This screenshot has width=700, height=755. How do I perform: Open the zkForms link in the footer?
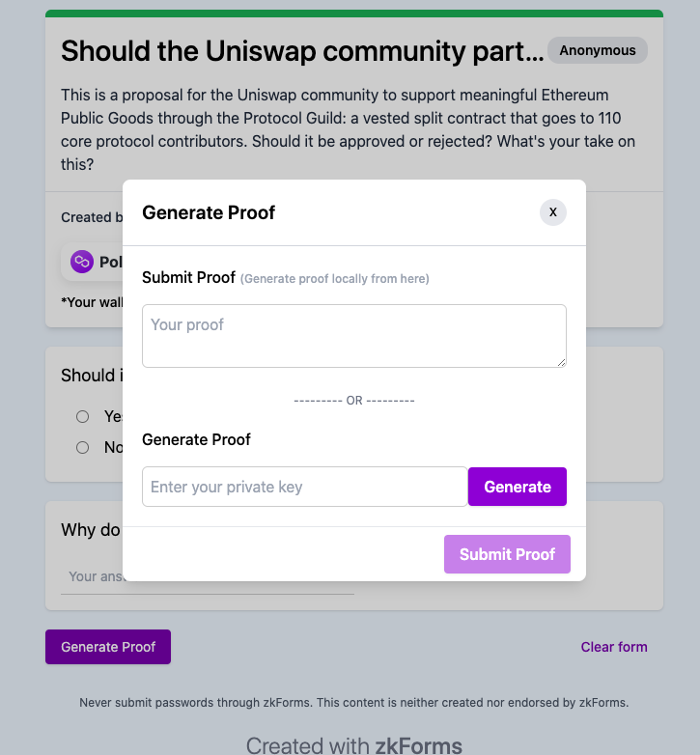click(417, 744)
